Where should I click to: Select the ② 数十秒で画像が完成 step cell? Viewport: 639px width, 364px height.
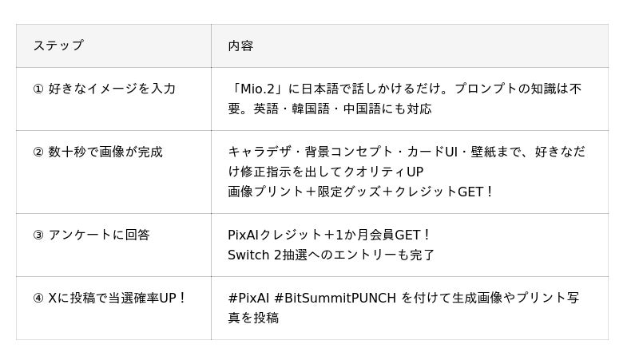click(x=113, y=172)
